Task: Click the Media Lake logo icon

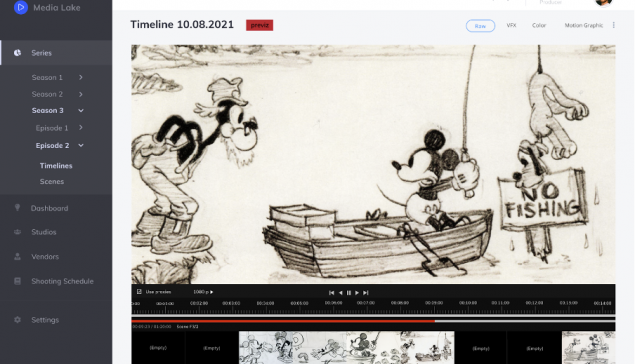Action: tap(21, 7)
